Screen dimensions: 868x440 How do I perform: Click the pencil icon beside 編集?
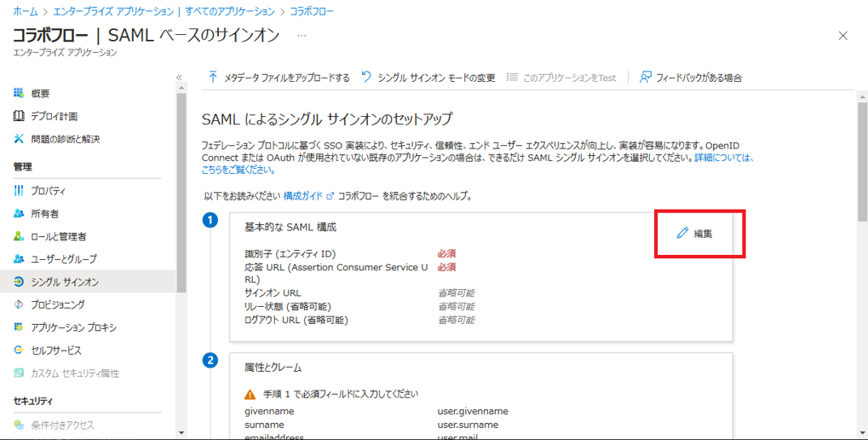pyautogui.click(x=682, y=234)
